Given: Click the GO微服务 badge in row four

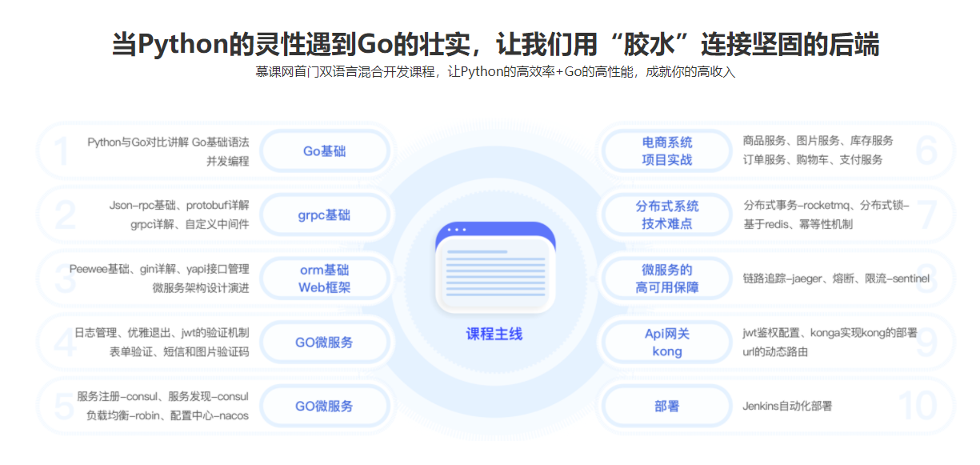Looking at the screenshot, I should tap(325, 342).
